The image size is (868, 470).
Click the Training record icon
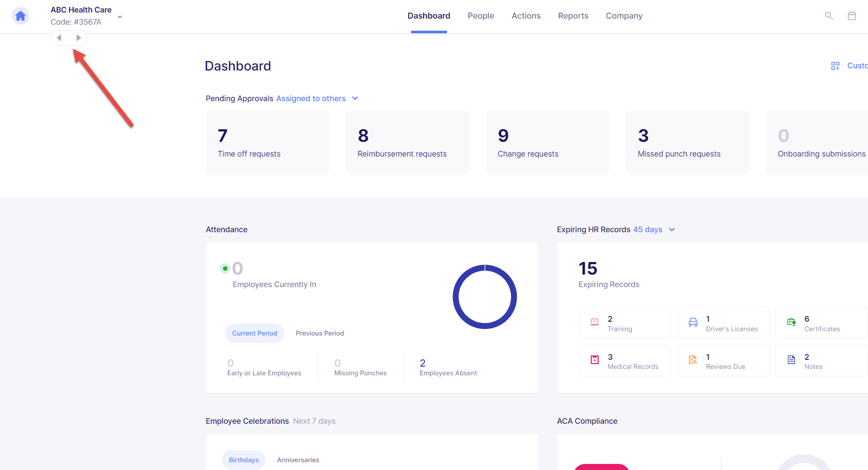pos(595,322)
